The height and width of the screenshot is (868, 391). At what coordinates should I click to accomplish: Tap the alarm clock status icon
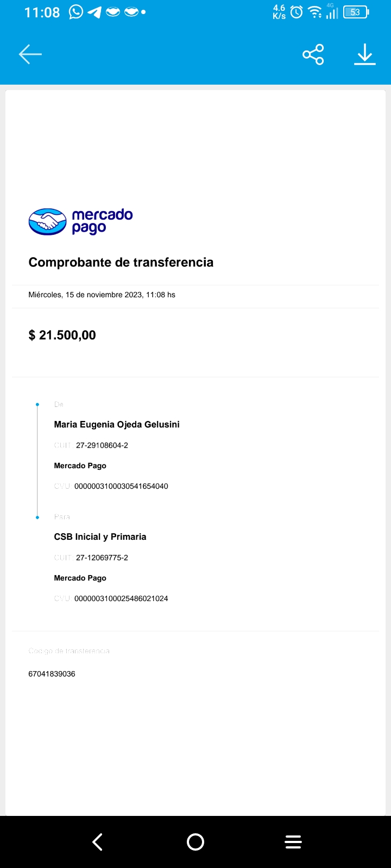(x=297, y=12)
